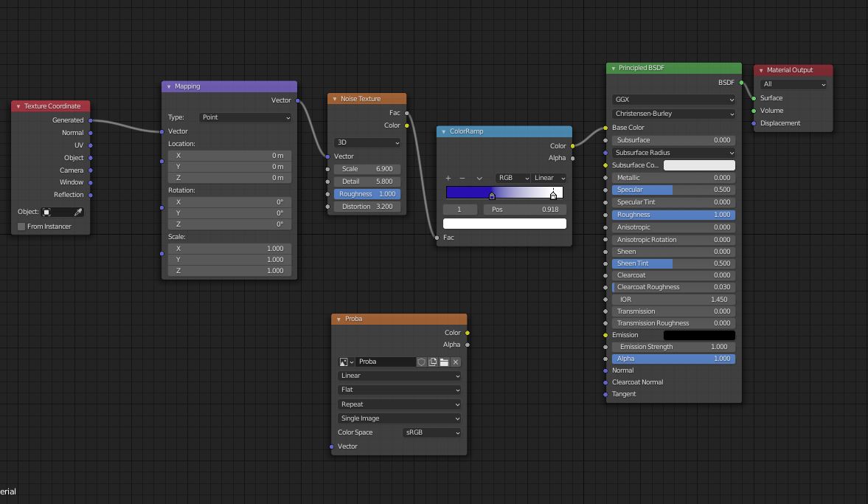Open the image browse icon in Proba node

[x=347, y=362]
